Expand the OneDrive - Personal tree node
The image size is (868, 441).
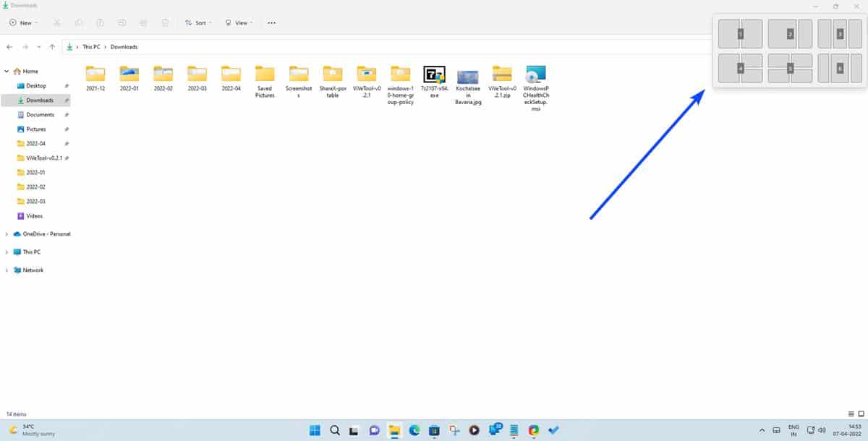click(x=7, y=234)
